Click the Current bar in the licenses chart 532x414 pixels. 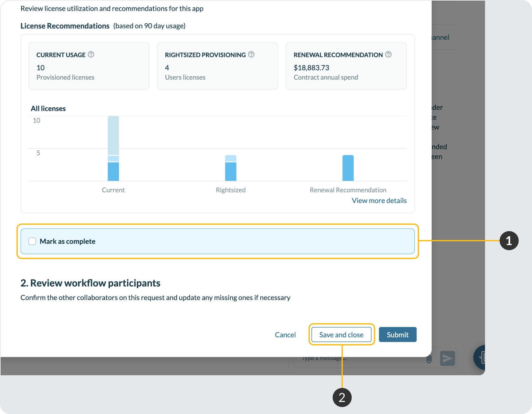[x=113, y=149]
